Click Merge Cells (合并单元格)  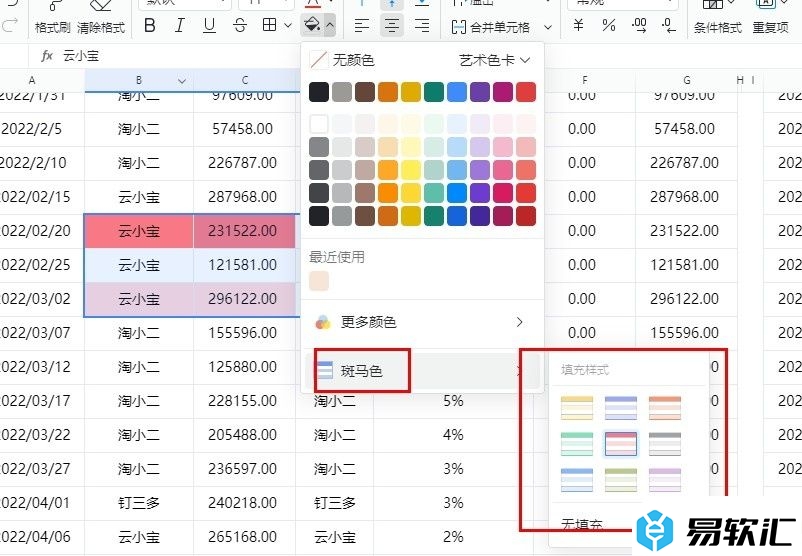point(491,27)
